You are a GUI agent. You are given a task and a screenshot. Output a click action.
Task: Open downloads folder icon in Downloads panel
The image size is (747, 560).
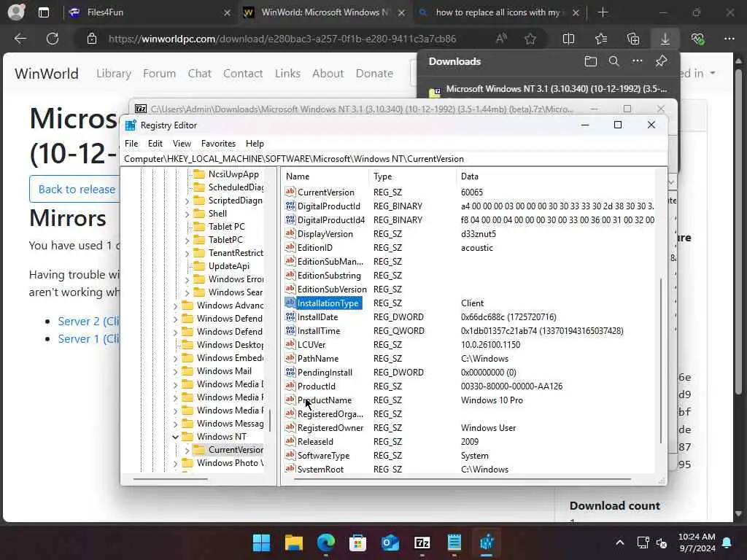coord(591,61)
